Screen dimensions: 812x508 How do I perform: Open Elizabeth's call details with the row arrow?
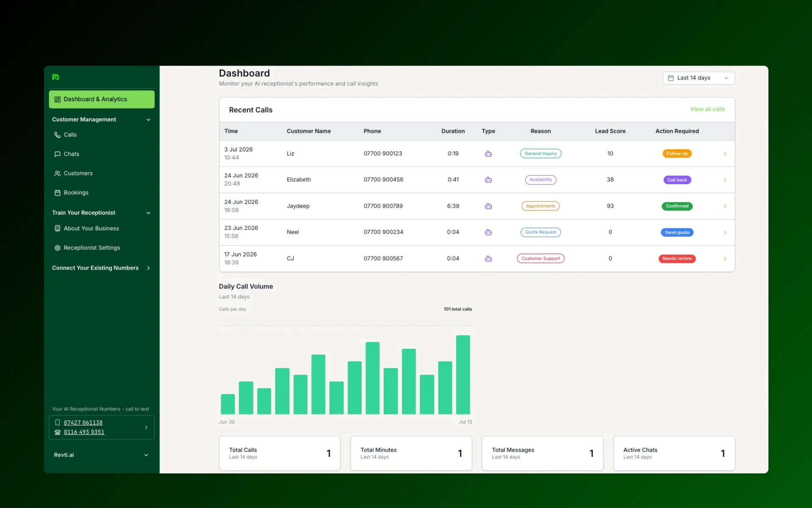725,180
